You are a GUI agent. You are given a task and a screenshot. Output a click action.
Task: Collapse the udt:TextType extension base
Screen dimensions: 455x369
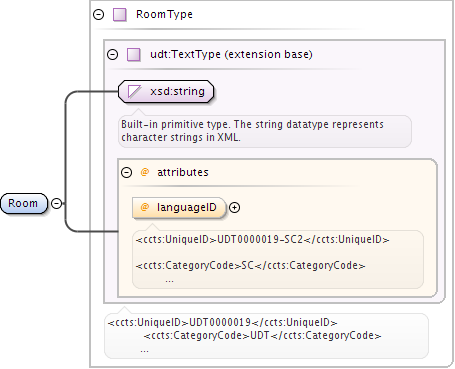pyautogui.click(x=113, y=54)
